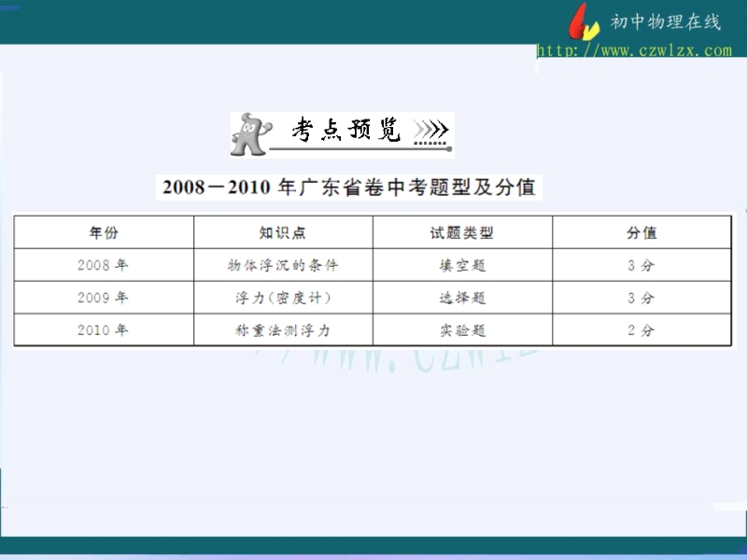Click the 分值 column header
The height and width of the screenshot is (560, 747).
tap(641, 232)
